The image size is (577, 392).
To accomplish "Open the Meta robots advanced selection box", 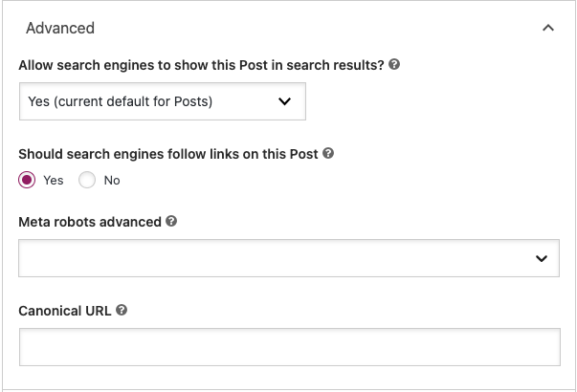I will [x=288, y=258].
